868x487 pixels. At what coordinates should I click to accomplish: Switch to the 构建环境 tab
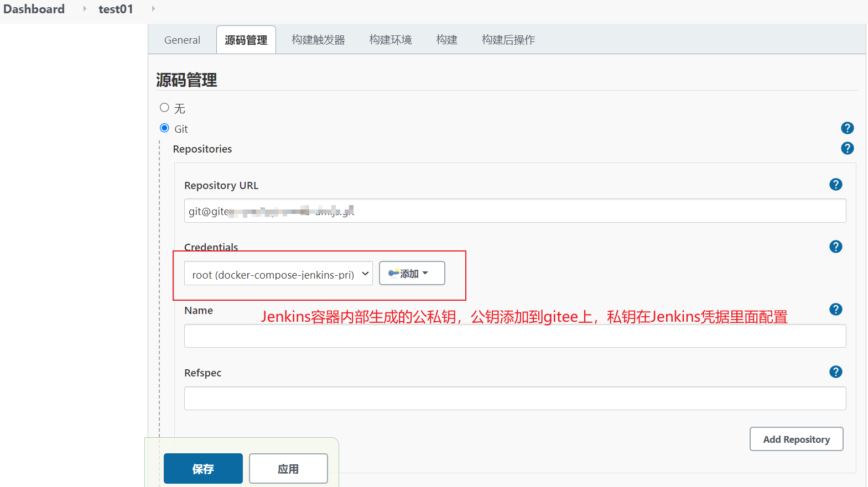tap(391, 40)
